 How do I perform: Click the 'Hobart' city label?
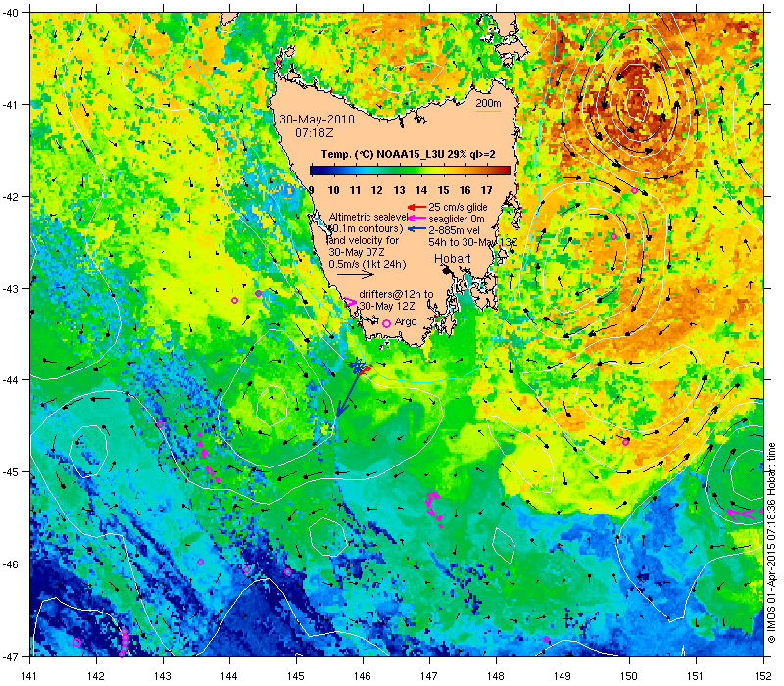point(452,259)
